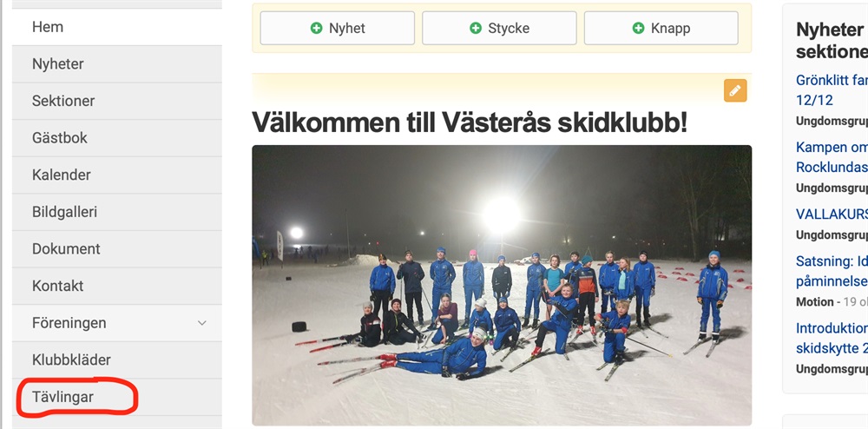Open the Hem menu item

(x=117, y=27)
